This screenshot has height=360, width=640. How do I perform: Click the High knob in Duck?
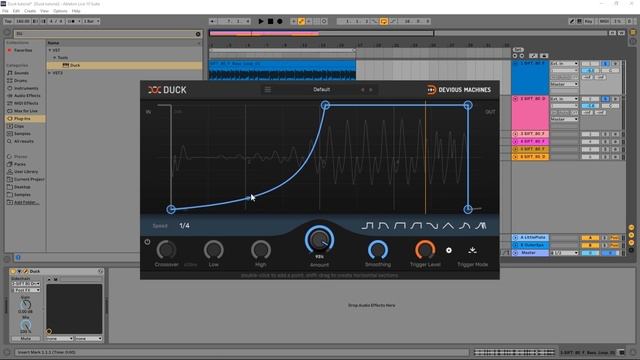261,250
